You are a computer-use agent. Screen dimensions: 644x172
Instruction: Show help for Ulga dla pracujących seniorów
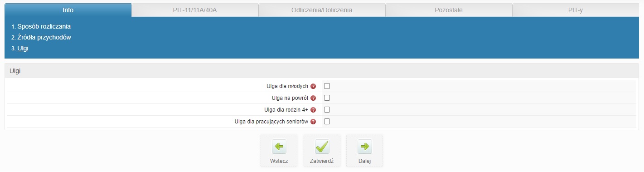(x=313, y=122)
